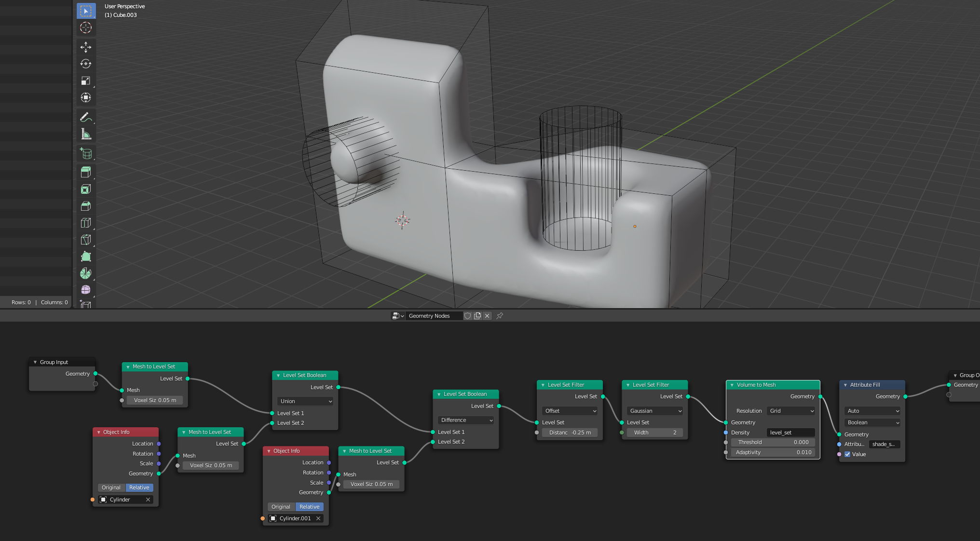Open the Union operation dropdown
The width and height of the screenshot is (980, 541).
click(305, 401)
